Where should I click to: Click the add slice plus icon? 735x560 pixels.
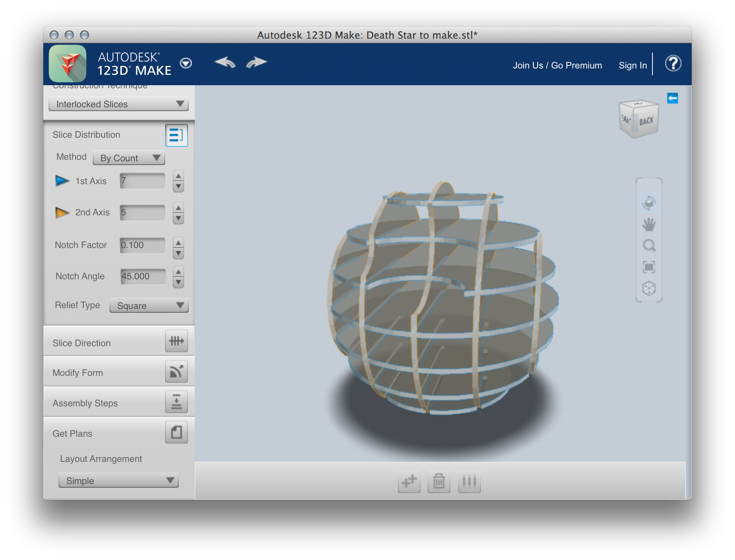(x=409, y=482)
